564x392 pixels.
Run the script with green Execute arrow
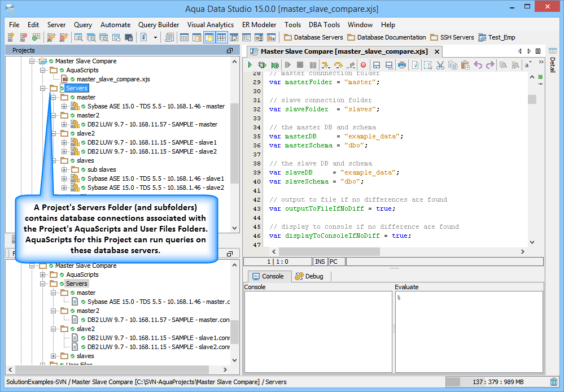tap(250, 65)
